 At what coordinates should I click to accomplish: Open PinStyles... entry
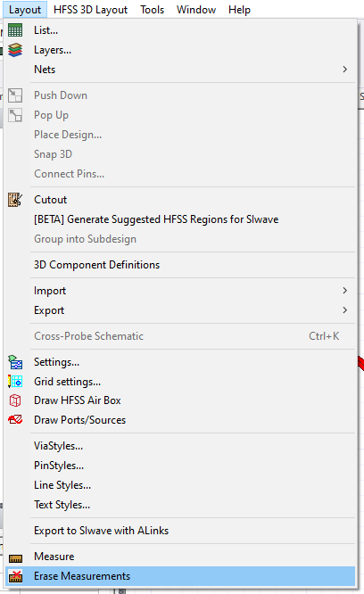(x=180, y=466)
